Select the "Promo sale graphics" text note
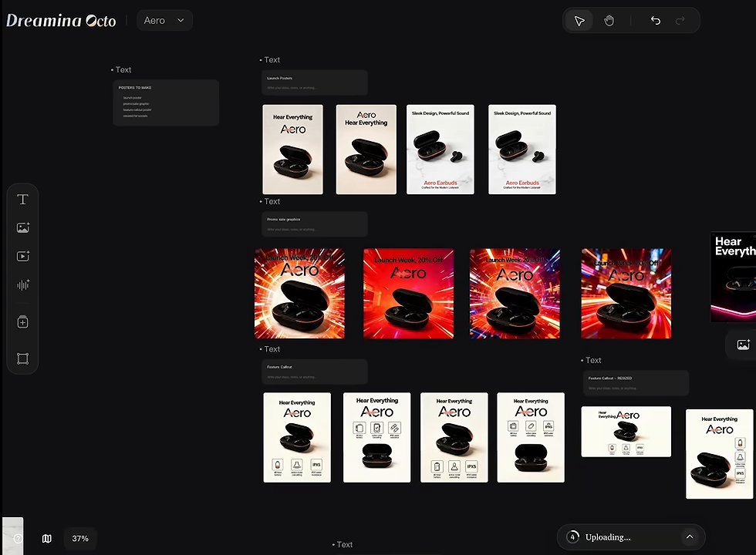This screenshot has height=555, width=756. click(315, 224)
